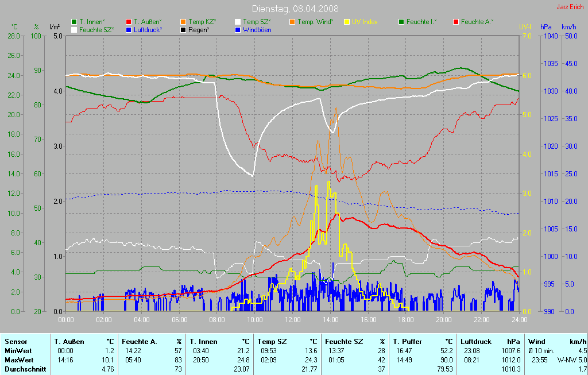The image size is (588, 375).
Task: Click the Feuchte SZ legend label
Action: (x=96, y=29)
